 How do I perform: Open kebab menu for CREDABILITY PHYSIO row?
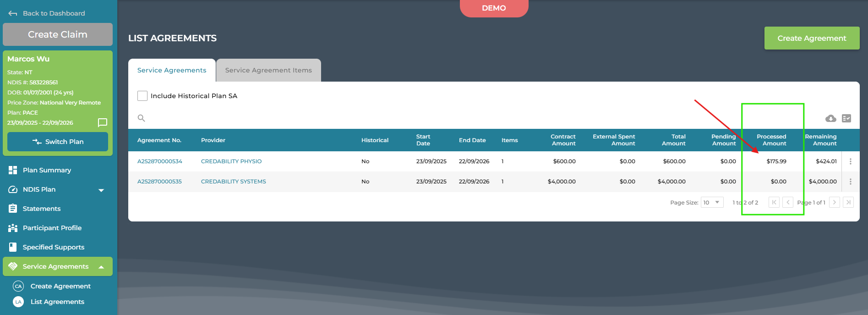[x=850, y=161]
